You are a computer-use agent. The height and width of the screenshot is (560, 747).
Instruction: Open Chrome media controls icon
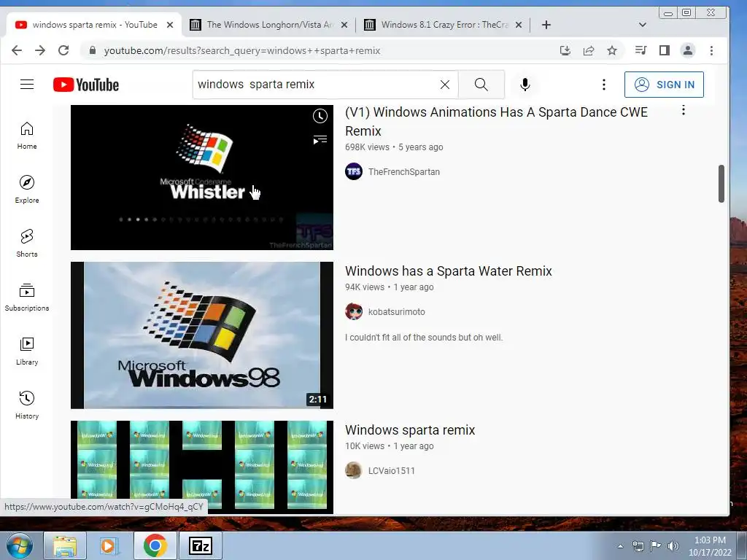point(640,50)
